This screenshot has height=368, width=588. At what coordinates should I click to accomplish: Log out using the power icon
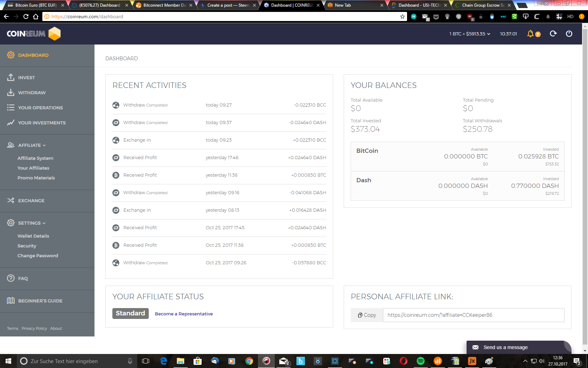tap(569, 34)
